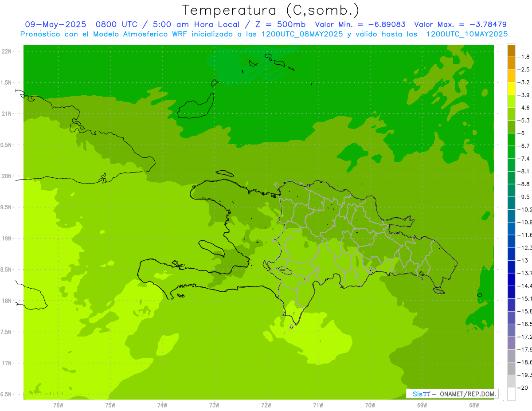Click the '69W' longitude axis label
The image size is (532, 411).
tap(422, 405)
